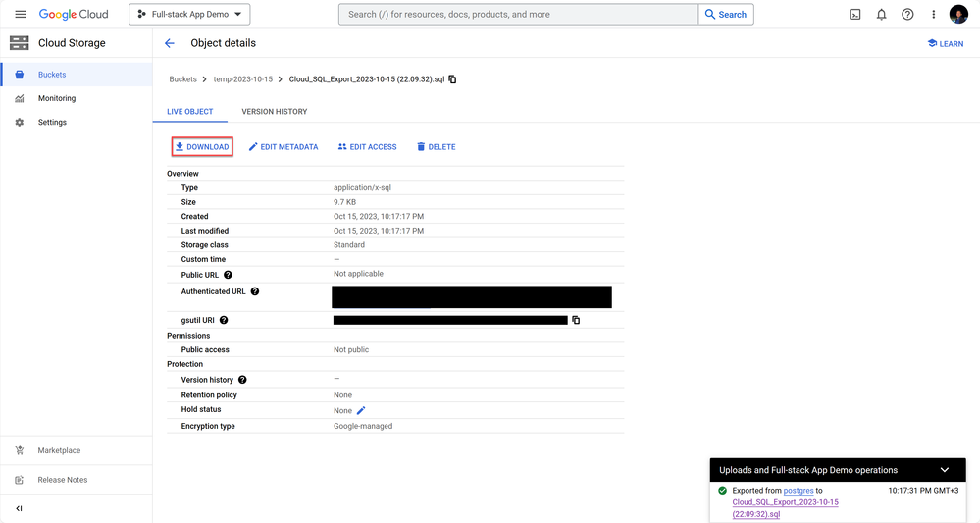
Task: Open the help question mark menu
Action: (x=907, y=15)
